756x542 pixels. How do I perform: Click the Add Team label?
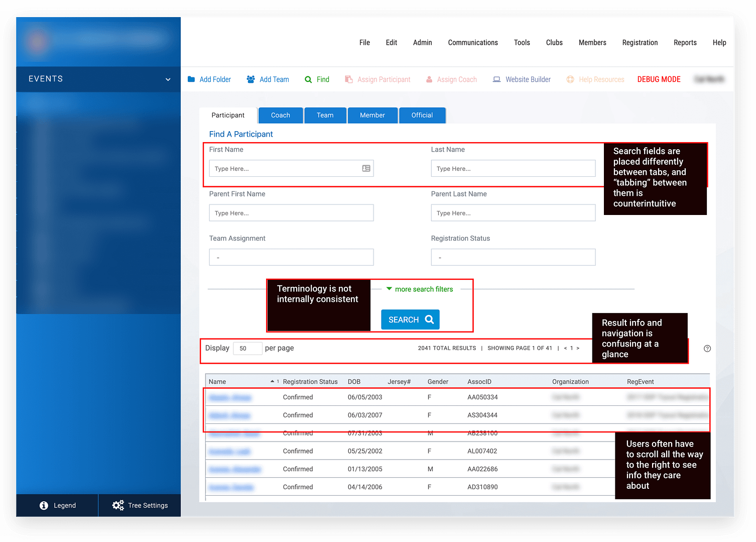[274, 79]
